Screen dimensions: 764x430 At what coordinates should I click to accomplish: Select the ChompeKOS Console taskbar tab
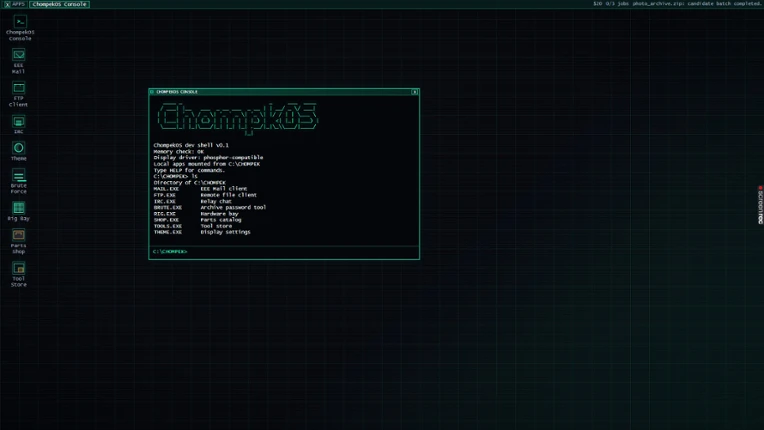click(59, 4)
